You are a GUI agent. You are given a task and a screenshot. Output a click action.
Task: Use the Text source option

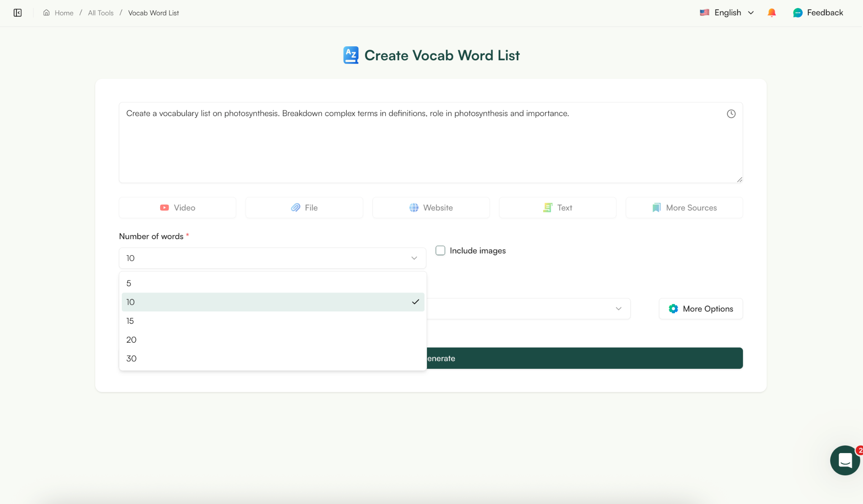(557, 207)
